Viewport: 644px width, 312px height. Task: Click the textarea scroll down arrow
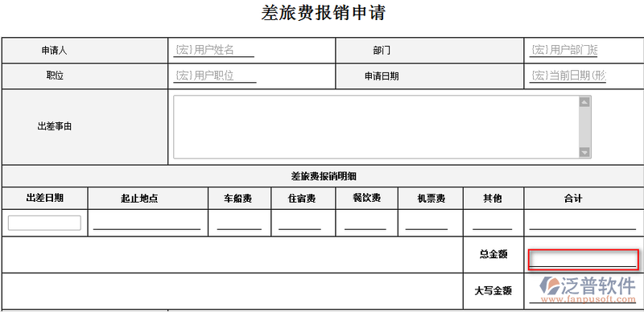(584, 152)
